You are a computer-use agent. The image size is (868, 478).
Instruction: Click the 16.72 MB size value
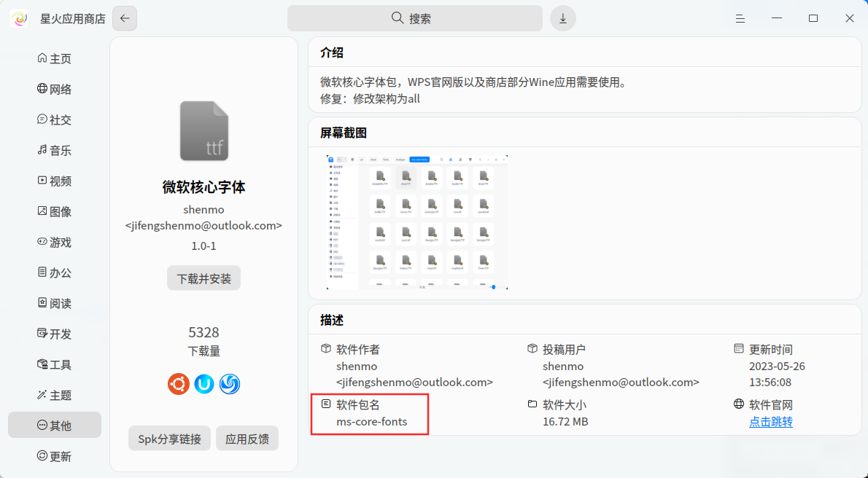[565, 422]
